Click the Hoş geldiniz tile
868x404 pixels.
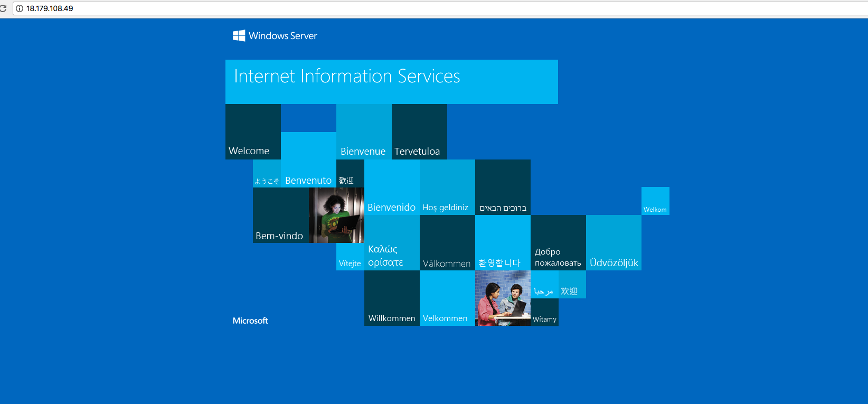tap(447, 187)
